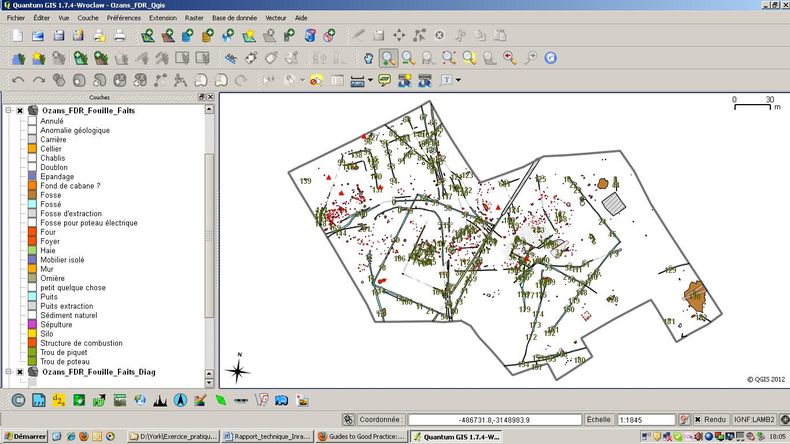Open the Extension menu
Image resolution: width=790 pixels, height=444 pixels.
pos(163,18)
